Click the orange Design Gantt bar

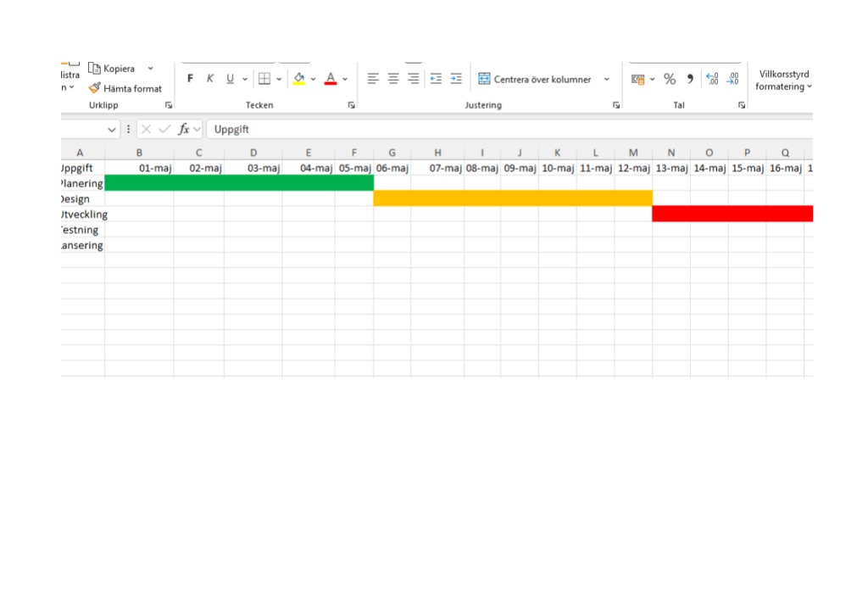[513, 198]
